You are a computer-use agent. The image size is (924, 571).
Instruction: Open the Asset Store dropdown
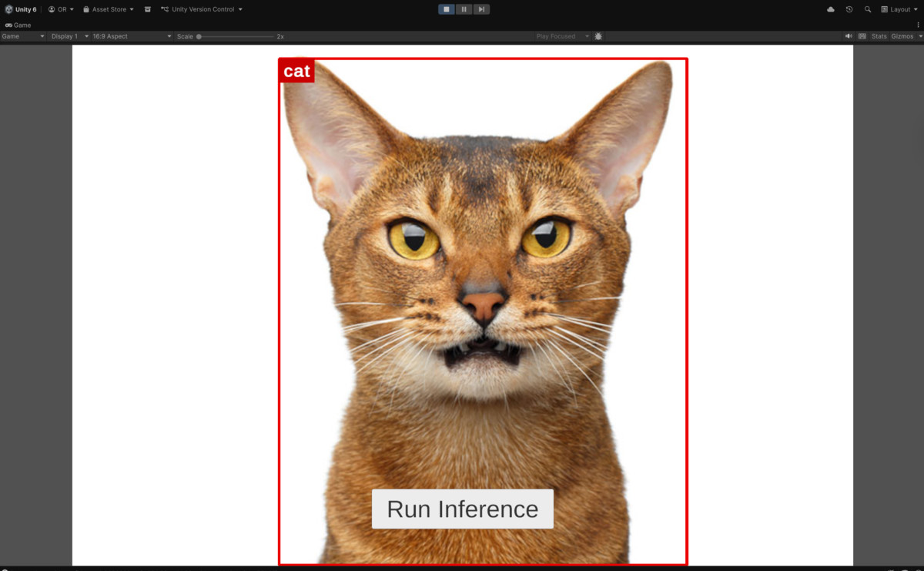[x=108, y=9]
